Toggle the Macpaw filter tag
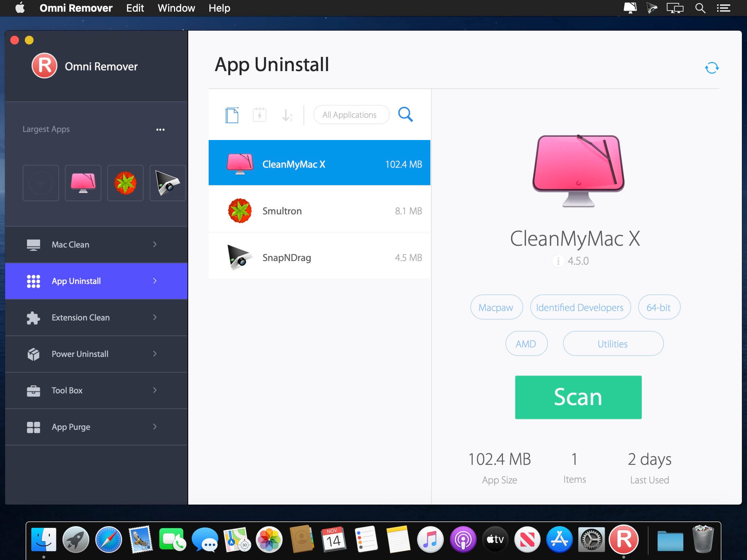 (496, 307)
